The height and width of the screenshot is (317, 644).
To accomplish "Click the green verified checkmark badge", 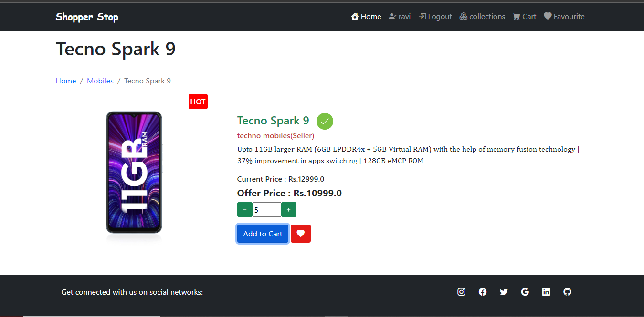I will [325, 121].
